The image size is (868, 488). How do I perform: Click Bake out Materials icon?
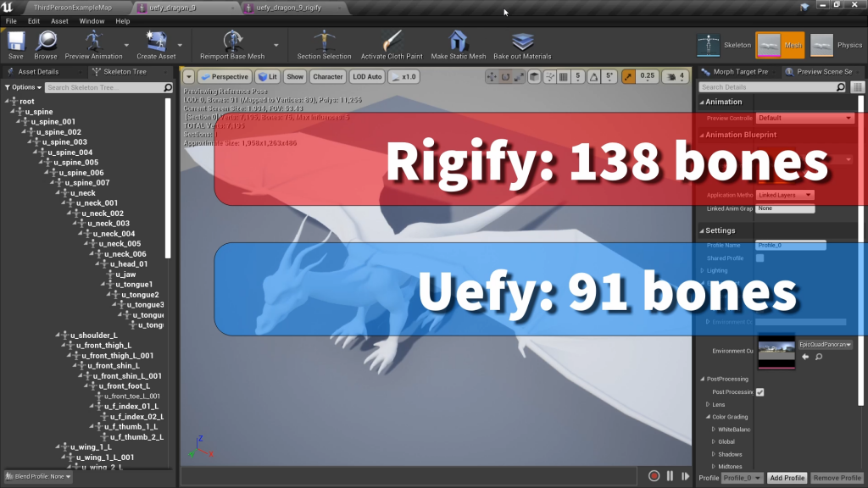(x=521, y=41)
